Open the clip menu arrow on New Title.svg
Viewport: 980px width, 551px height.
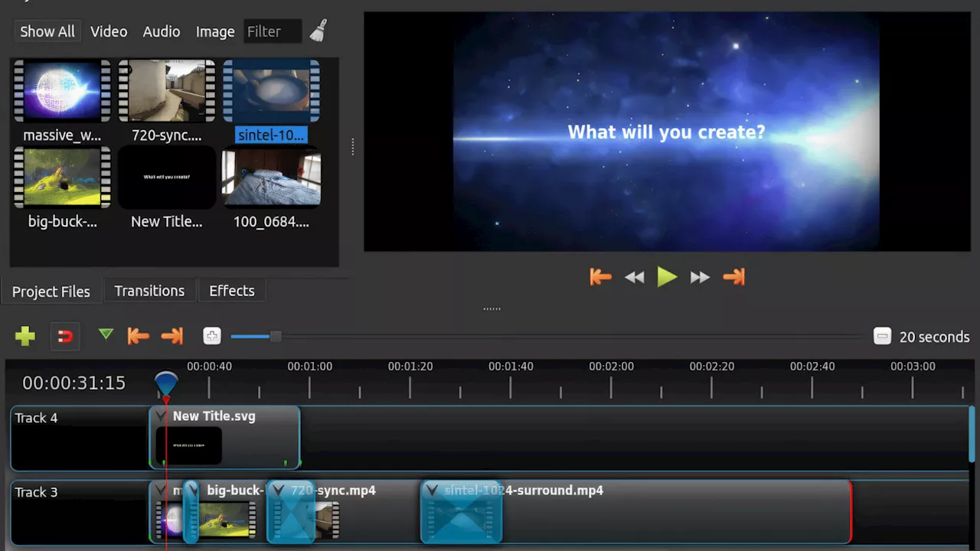click(x=160, y=416)
